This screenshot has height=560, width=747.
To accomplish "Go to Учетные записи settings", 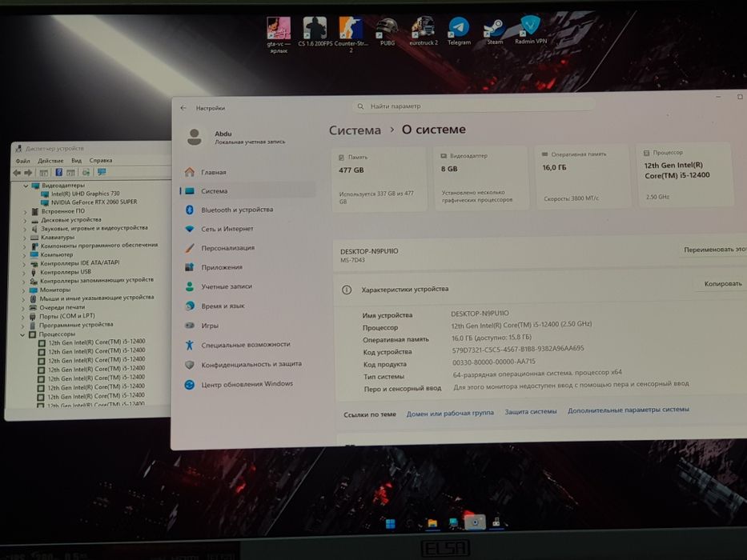I will click(227, 286).
